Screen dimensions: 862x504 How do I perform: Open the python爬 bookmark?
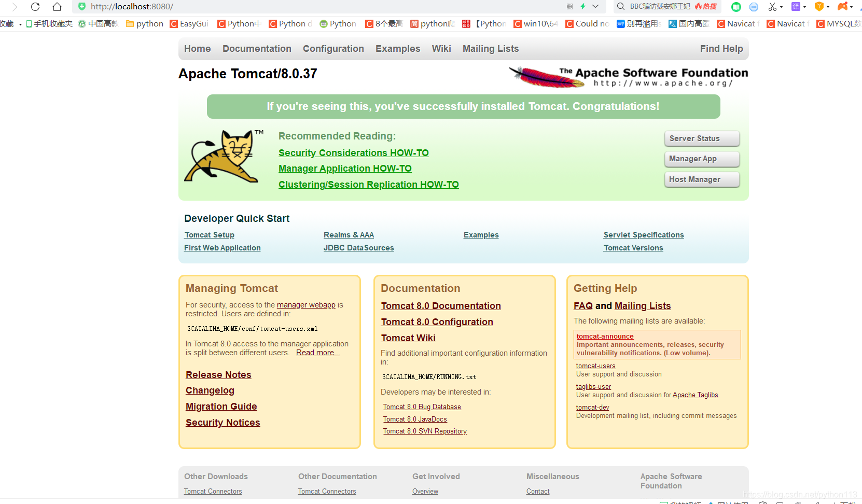[433, 24]
